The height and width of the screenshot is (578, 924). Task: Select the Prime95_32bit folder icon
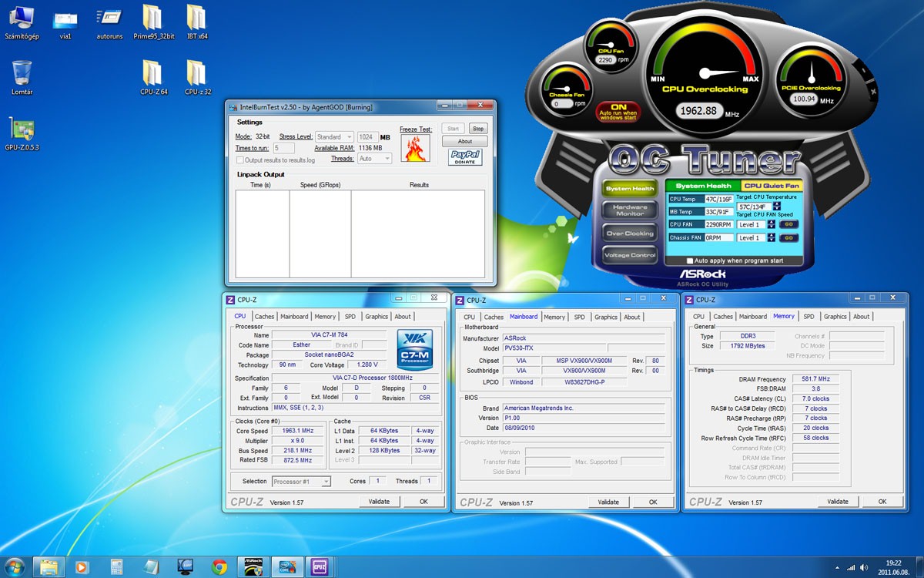coord(153,22)
